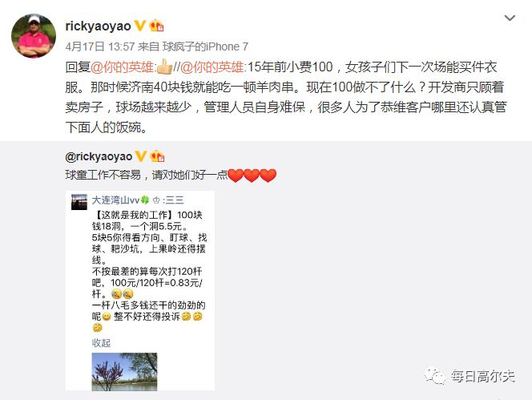
Task: Open the post options chevron menu
Action: coord(510,18)
